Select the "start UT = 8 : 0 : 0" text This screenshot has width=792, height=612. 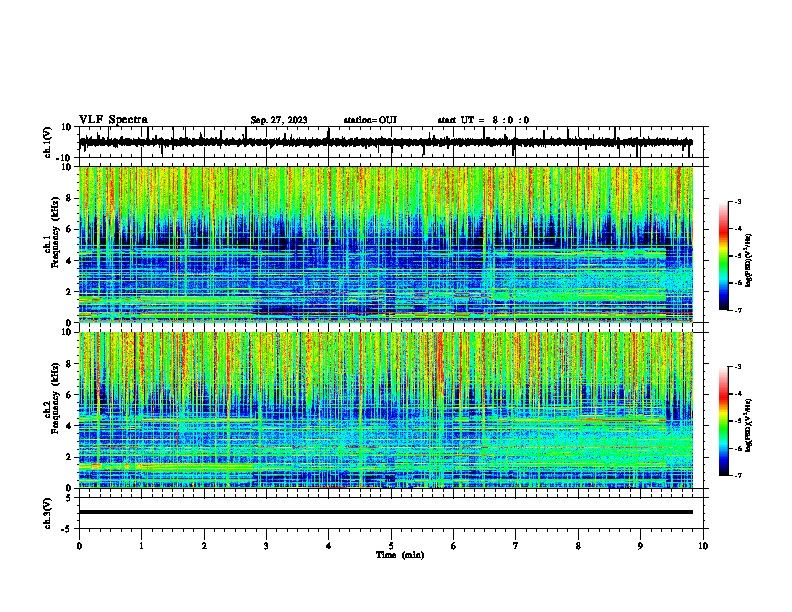[483, 120]
